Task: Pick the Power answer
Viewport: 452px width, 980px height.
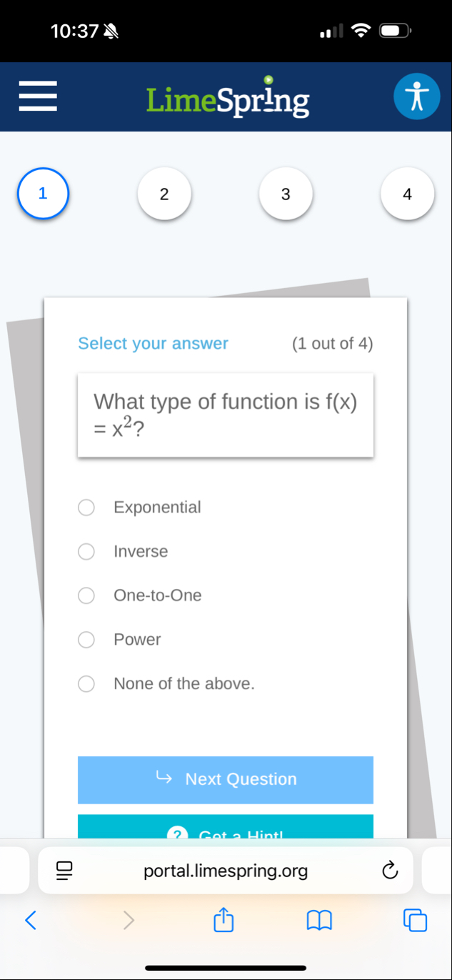Action: [x=86, y=640]
